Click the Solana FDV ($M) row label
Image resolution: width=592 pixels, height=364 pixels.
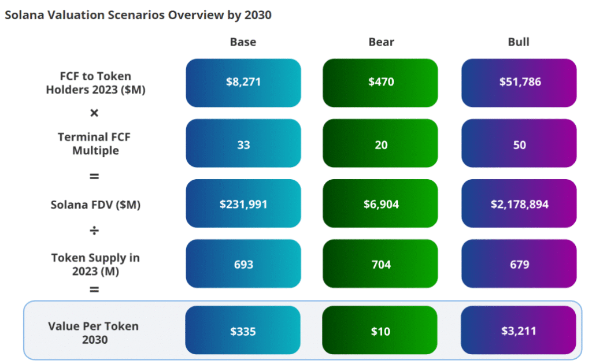click(95, 205)
